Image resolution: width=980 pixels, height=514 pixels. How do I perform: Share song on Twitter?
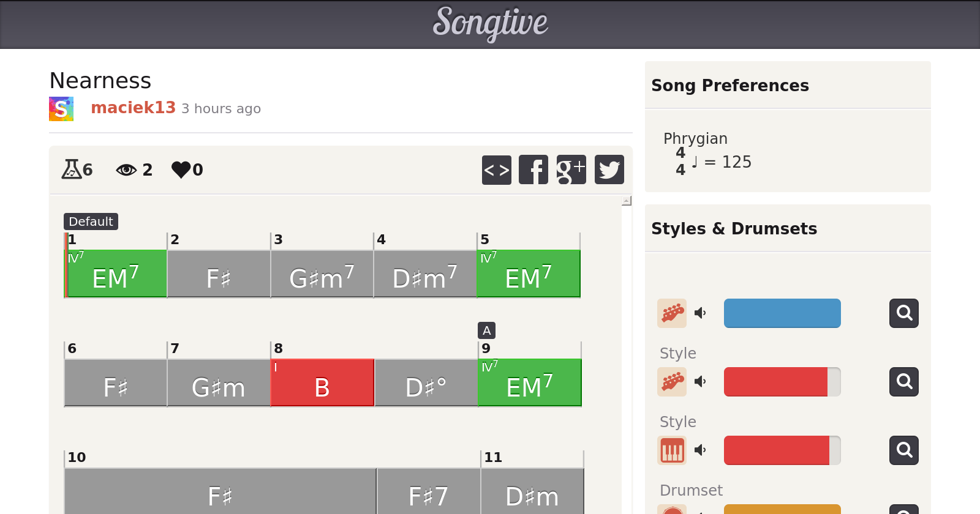point(609,169)
